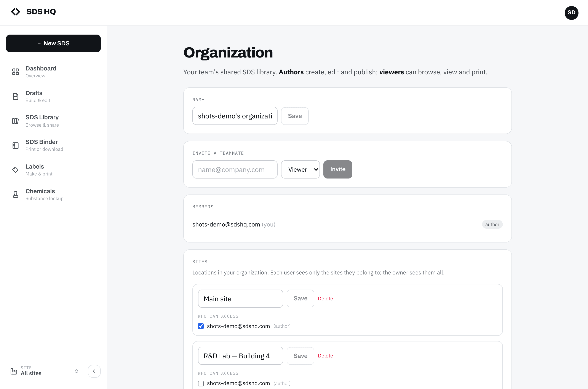This screenshot has width=588, height=389.
Task: Open the All sites site switcher
Action: point(45,371)
